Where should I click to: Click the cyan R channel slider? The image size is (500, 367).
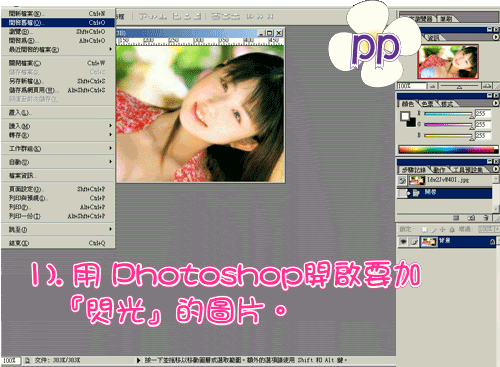pos(448,114)
